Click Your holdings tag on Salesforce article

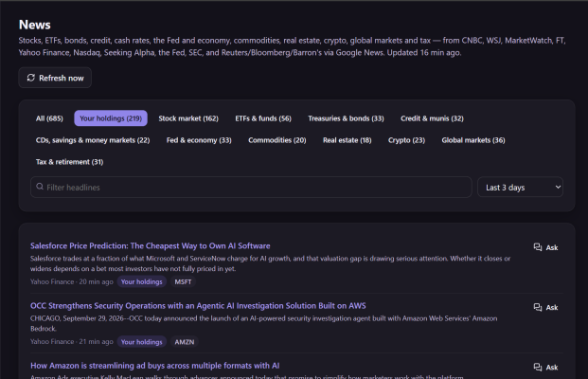[141, 281]
